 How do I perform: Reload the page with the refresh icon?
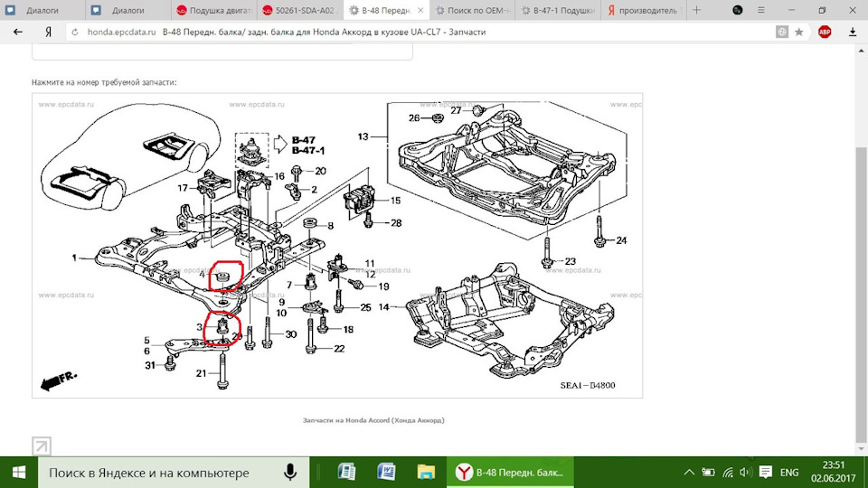pyautogui.click(x=75, y=33)
